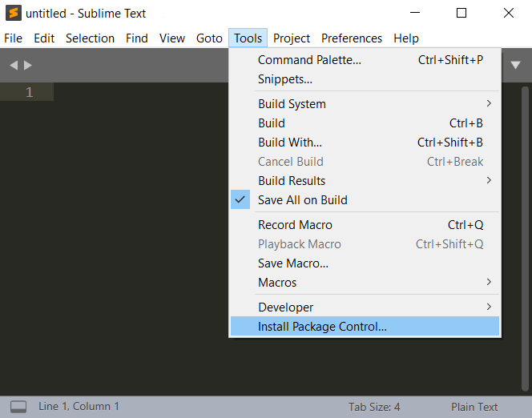Expand the Build Results submenu
532x418 pixels.
pos(365,181)
